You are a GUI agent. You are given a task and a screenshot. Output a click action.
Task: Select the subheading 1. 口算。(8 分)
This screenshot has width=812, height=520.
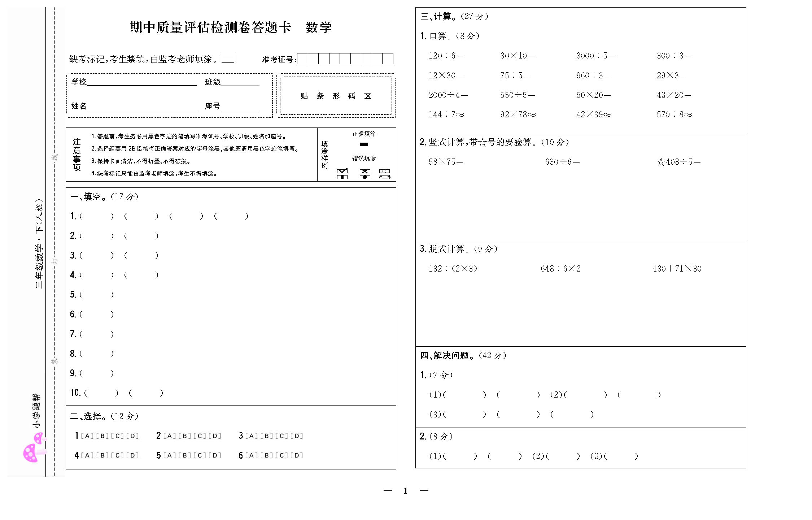(450, 36)
